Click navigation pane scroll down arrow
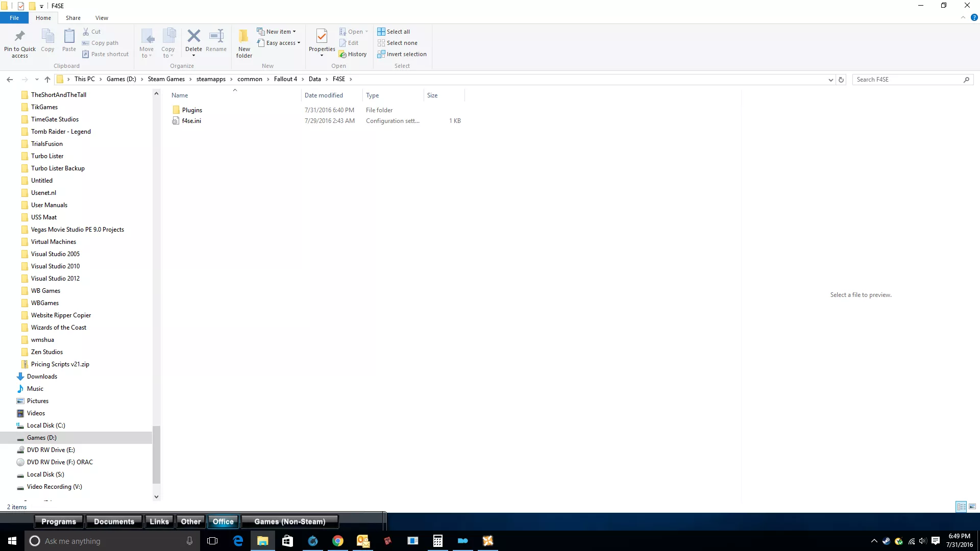980x551 pixels. pyautogui.click(x=156, y=496)
